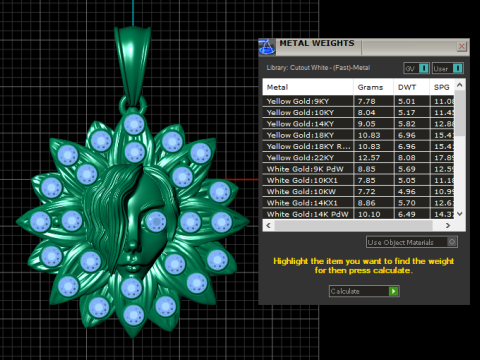Screen dimensions: 480x360
Task: Select the Yellow Gold:18KY row
Action: 358,135
